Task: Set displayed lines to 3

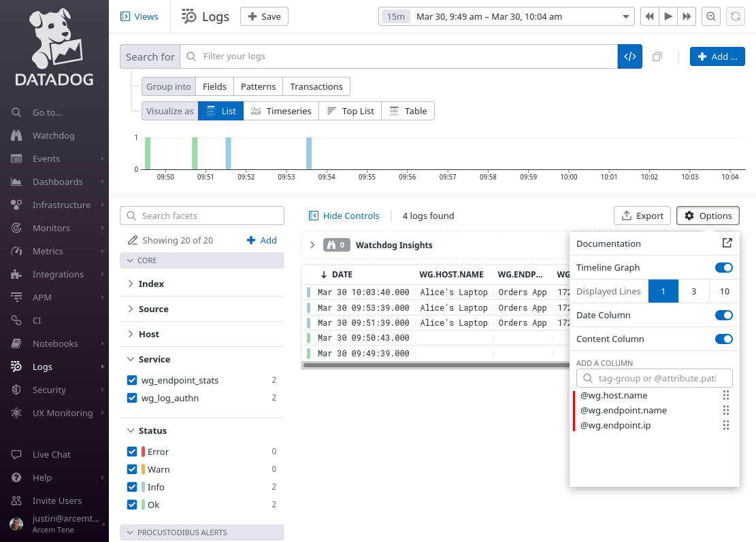Action: click(x=694, y=291)
